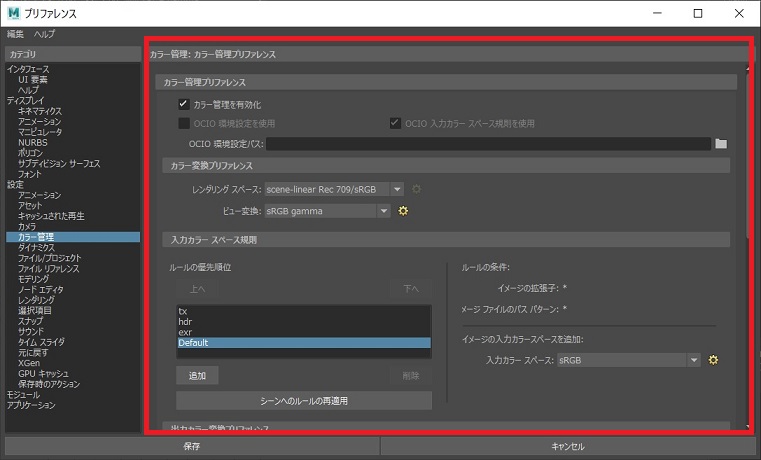This screenshot has width=761, height=460.
Task: Select サブディビジョン サーフェス category
Action: 59,164
